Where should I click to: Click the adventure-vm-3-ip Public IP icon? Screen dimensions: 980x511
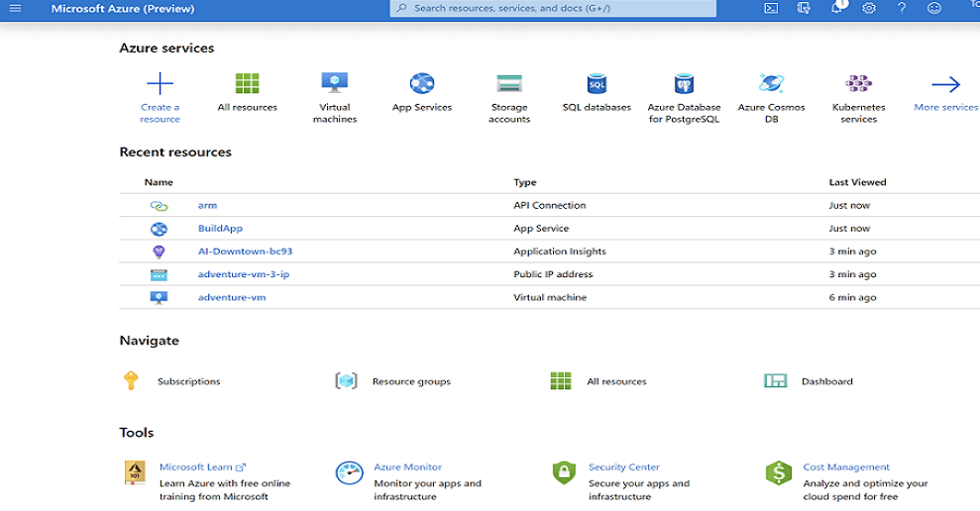coord(159,274)
